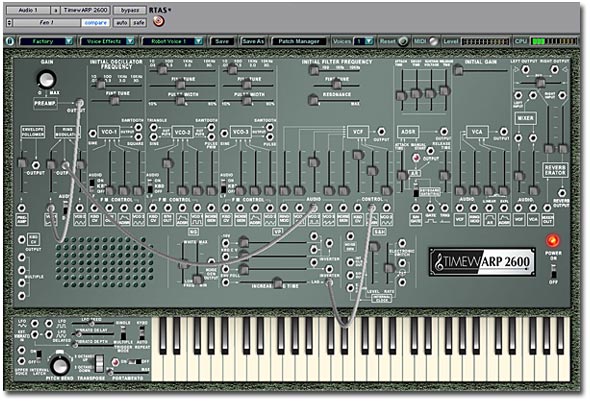Screen dimensions: 590x401
Task: Click the Noise Generator output jack
Action: coord(211,262)
